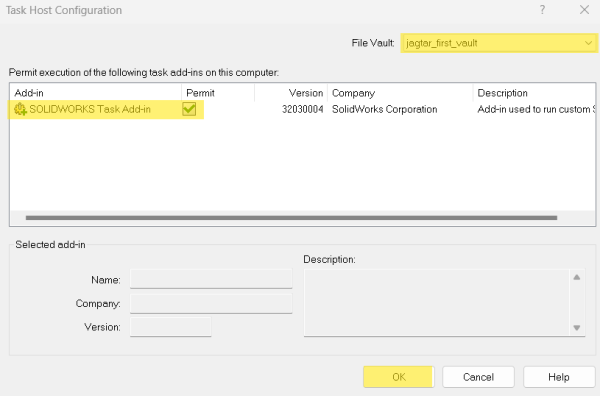
Task: Click the Description box scroll up arrow
Action: point(577,277)
